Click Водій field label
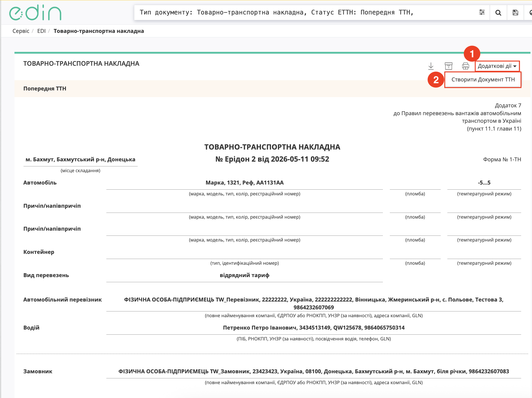This screenshot has width=532, height=398. pos(31,328)
